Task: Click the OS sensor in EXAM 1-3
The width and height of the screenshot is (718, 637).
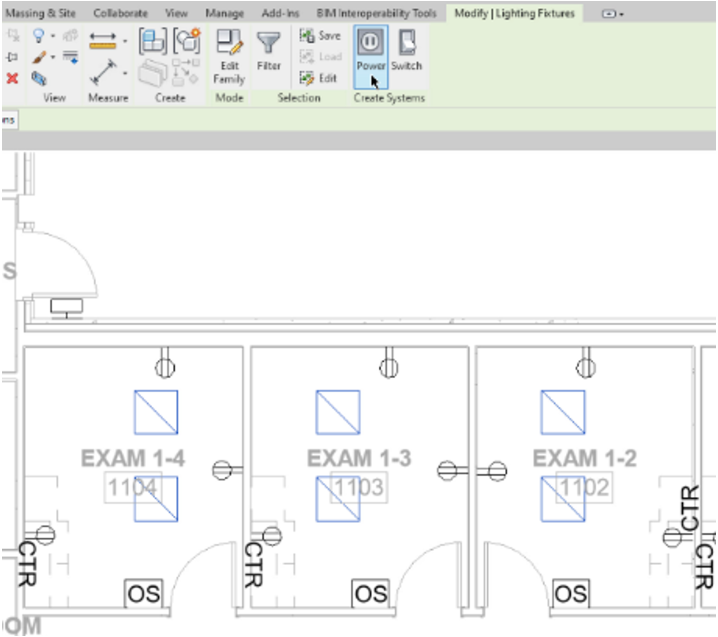Action: click(369, 594)
